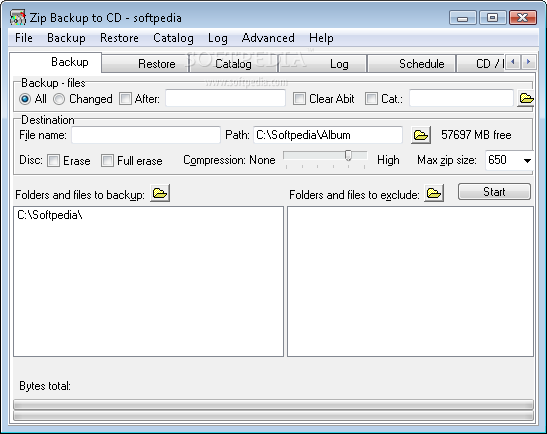Maximize the Zip Backup to CD window
The image size is (547, 434).
pos(492,17)
